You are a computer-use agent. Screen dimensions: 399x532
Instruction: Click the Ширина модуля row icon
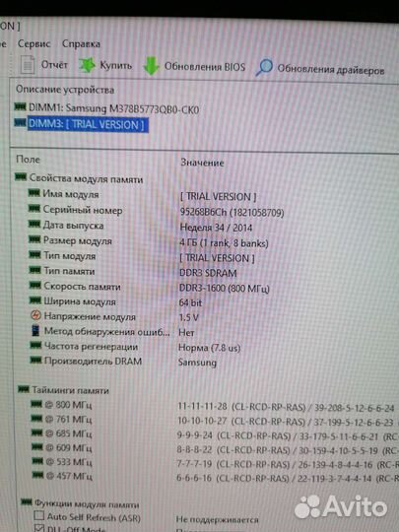point(35,300)
